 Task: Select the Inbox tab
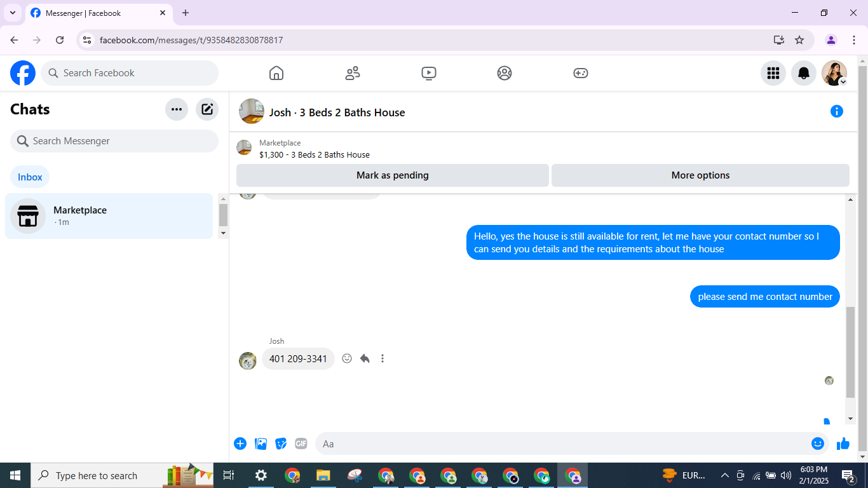[30, 177]
